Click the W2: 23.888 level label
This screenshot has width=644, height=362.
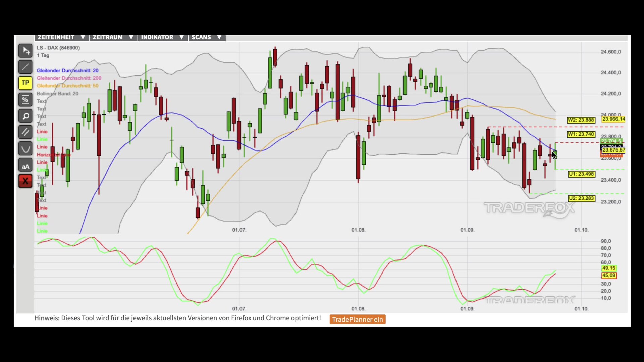pyautogui.click(x=581, y=120)
